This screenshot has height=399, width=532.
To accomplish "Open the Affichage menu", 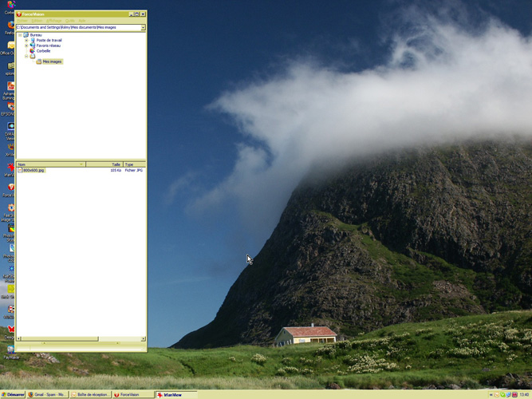I will click(53, 21).
